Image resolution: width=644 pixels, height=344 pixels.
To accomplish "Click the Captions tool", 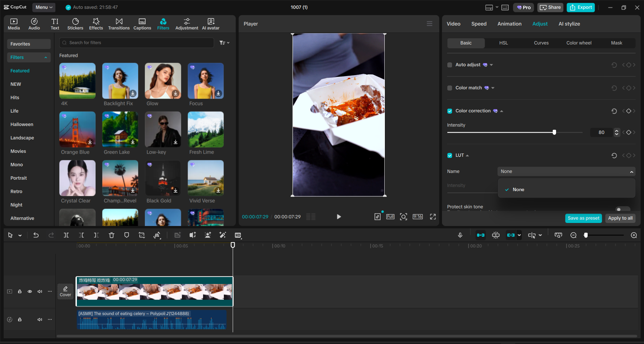I will pos(142,23).
